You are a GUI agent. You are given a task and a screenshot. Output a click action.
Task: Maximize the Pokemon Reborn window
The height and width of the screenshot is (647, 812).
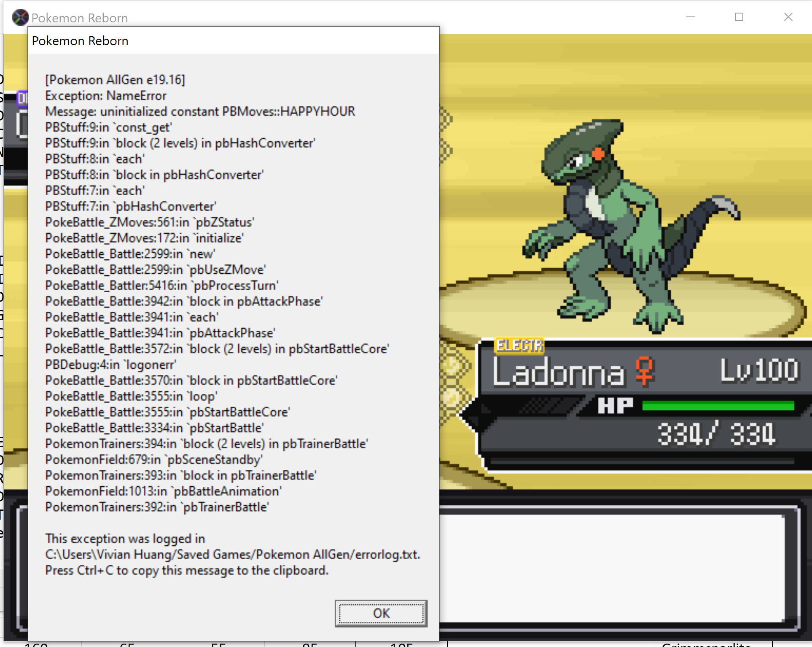tap(739, 17)
